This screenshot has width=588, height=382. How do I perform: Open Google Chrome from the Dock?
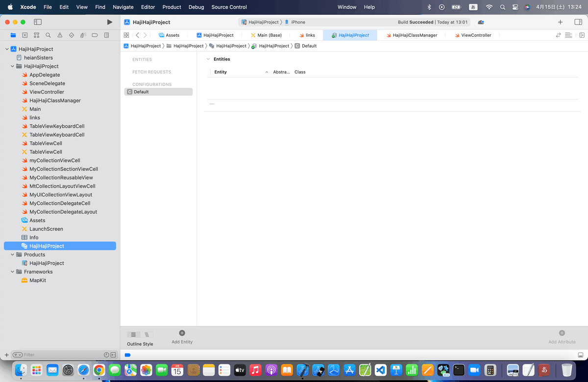coord(99,370)
